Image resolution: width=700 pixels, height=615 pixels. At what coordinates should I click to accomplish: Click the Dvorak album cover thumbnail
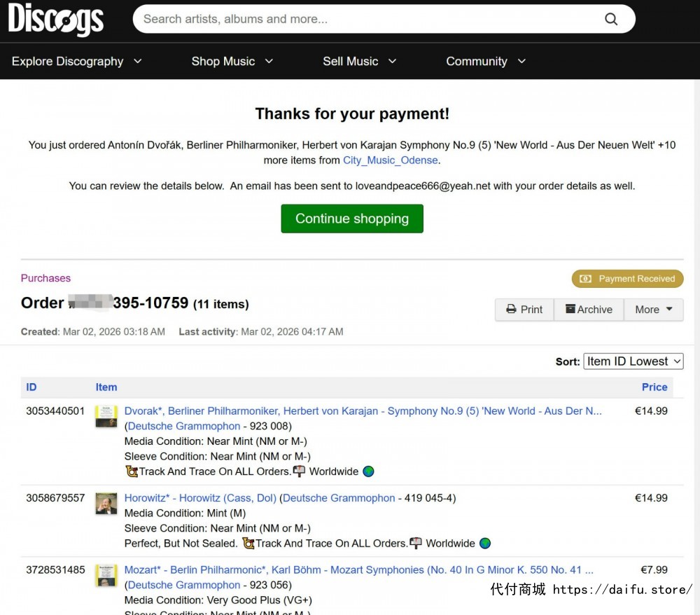(106, 417)
